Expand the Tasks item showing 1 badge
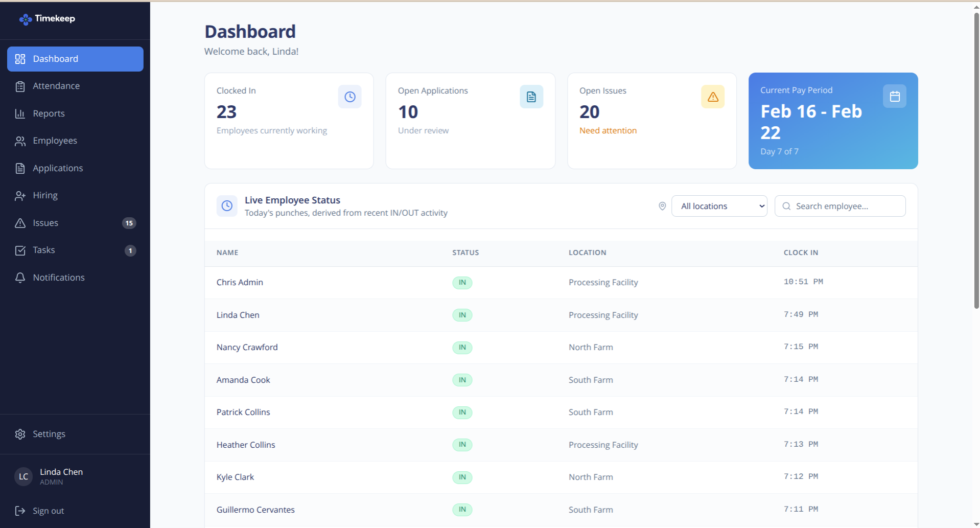 tap(43, 250)
